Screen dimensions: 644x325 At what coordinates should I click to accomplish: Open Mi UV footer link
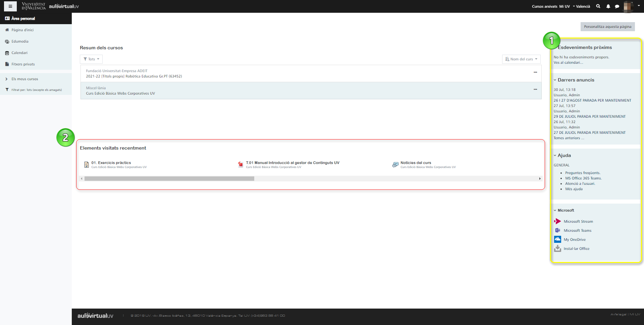pyautogui.click(x=635, y=314)
